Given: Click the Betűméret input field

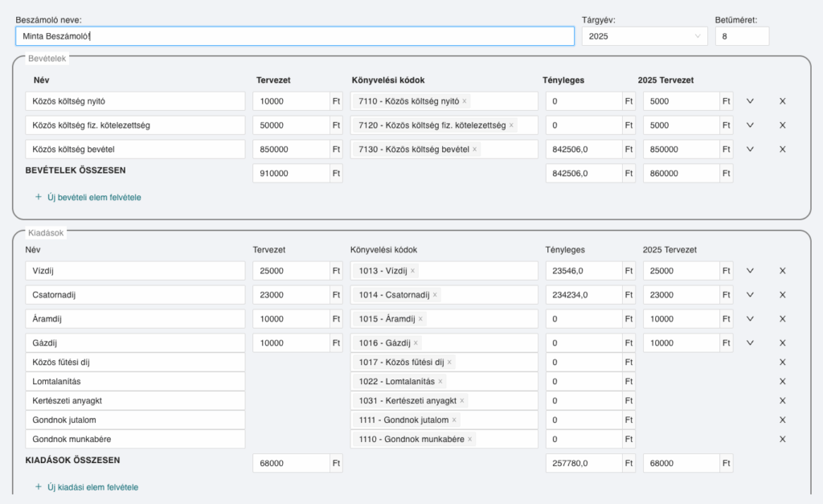Looking at the screenshot, I should pyautogui.click(x=741, y=36).
